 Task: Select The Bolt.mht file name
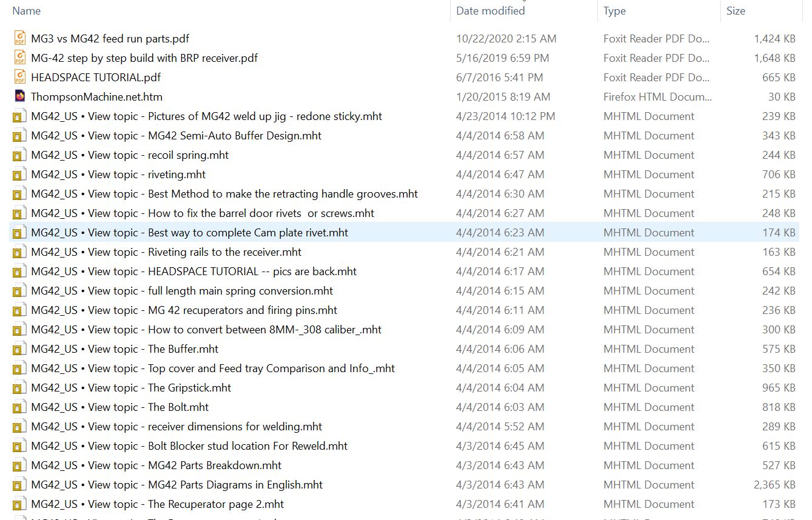120,407
